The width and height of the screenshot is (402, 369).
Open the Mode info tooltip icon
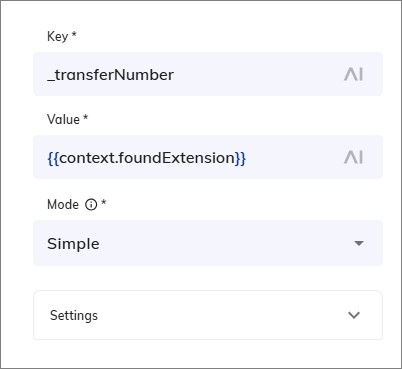coord(91,204)
